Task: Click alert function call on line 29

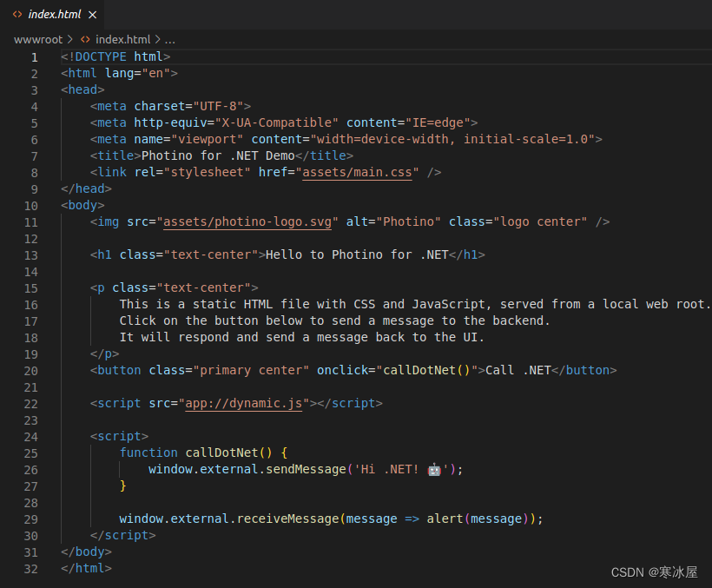Action: point(445,519)
